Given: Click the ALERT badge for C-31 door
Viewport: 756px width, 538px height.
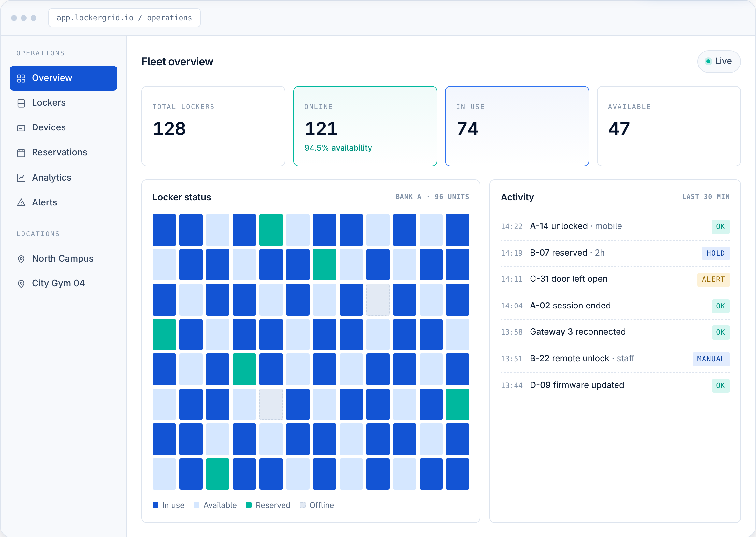Looking at the screenshot, I should point(713,280).
